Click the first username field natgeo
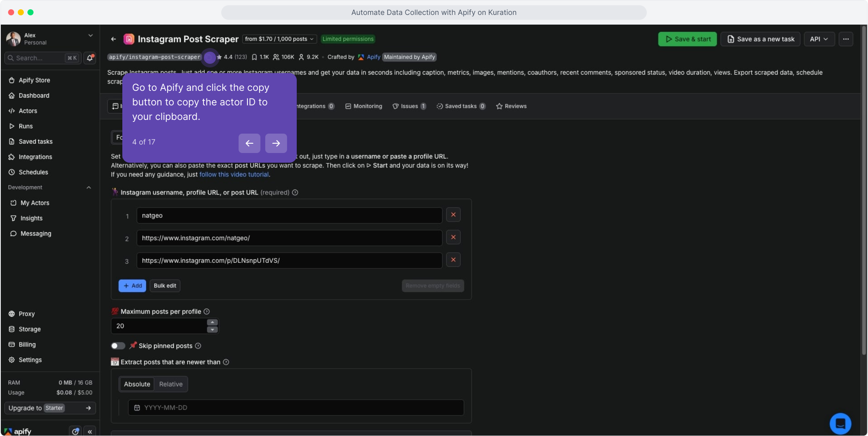This screenshot has height=436, width=868. [289, 215]
